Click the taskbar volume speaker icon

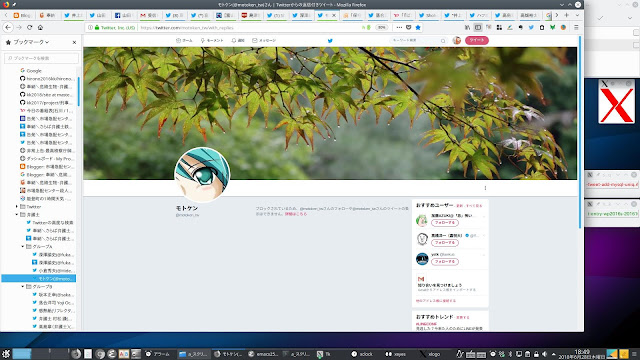544,354
